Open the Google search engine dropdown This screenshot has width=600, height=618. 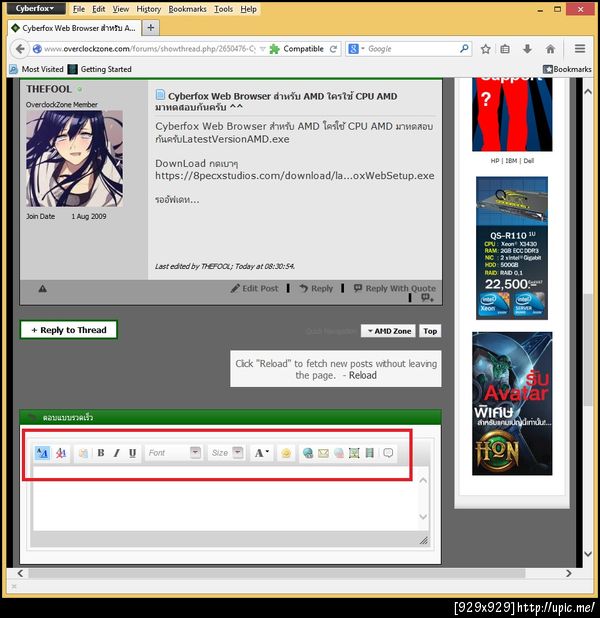click(356, 49)
